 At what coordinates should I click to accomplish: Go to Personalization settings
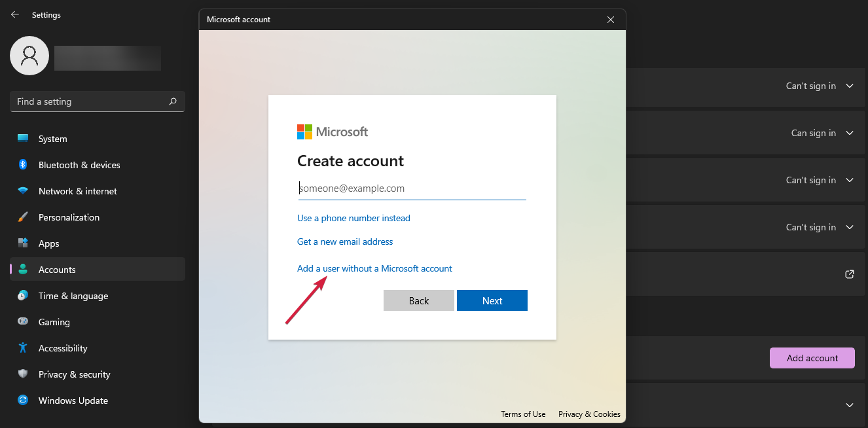(69, 217)
